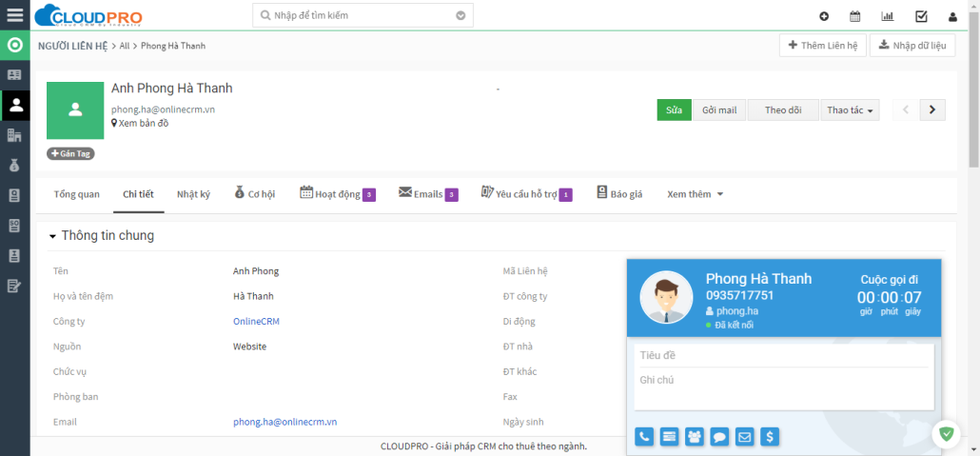Open the bar chart reports icon
This screenshot has width=980, height=456.
[888, 16]
